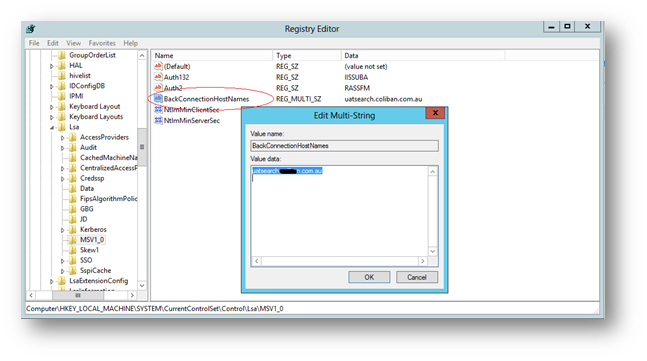Click tree pane scroll down arrow
Image resolution: width=647 pixels, height=361 pixels.
click(x=142, y=285)
